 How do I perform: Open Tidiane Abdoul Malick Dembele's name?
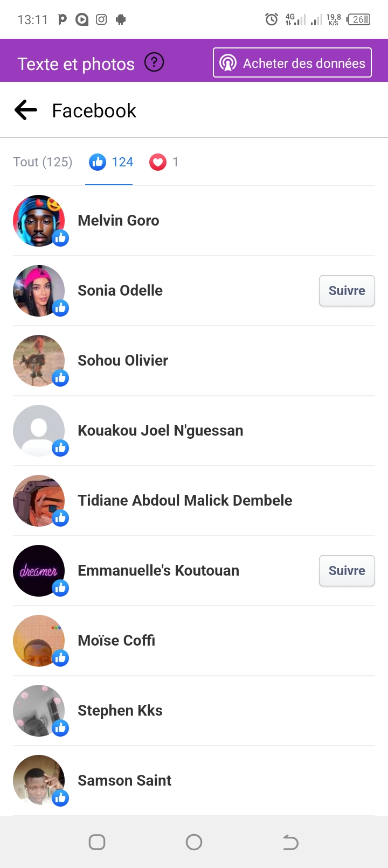185,501
